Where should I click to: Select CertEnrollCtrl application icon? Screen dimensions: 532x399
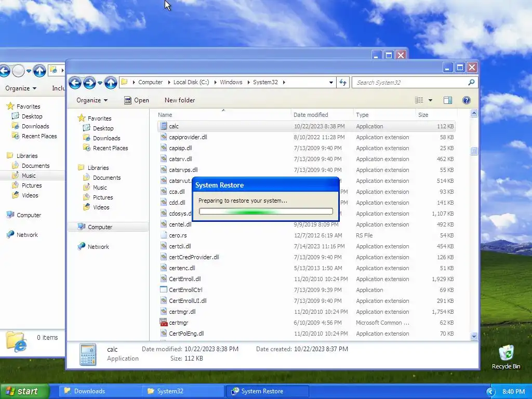(x=164, y=290)
